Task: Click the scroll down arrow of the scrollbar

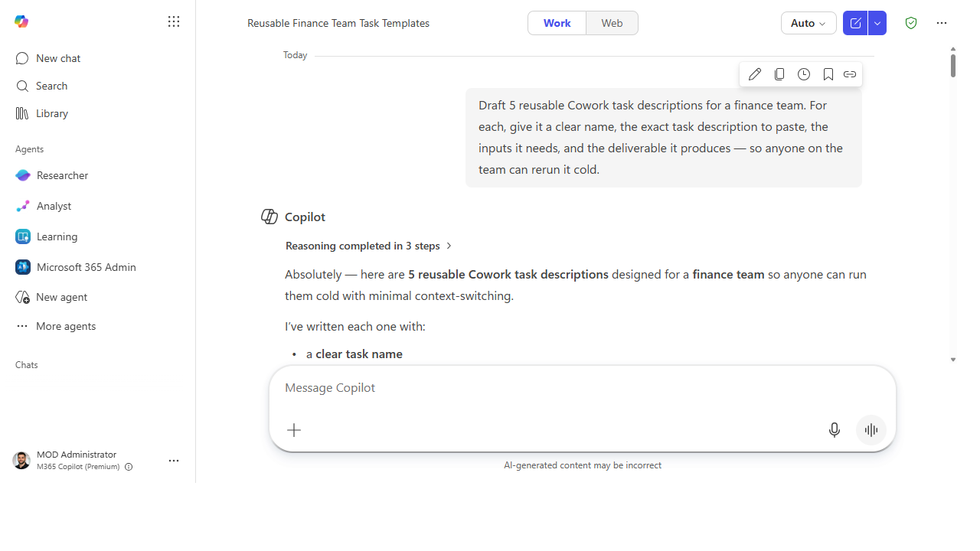Action: click(x=953, y=360)
